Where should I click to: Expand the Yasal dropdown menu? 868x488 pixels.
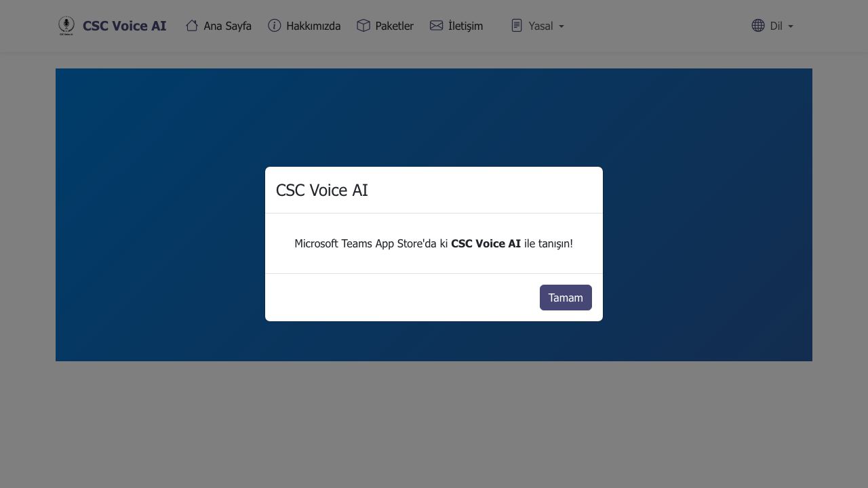[x=538, y=26]
